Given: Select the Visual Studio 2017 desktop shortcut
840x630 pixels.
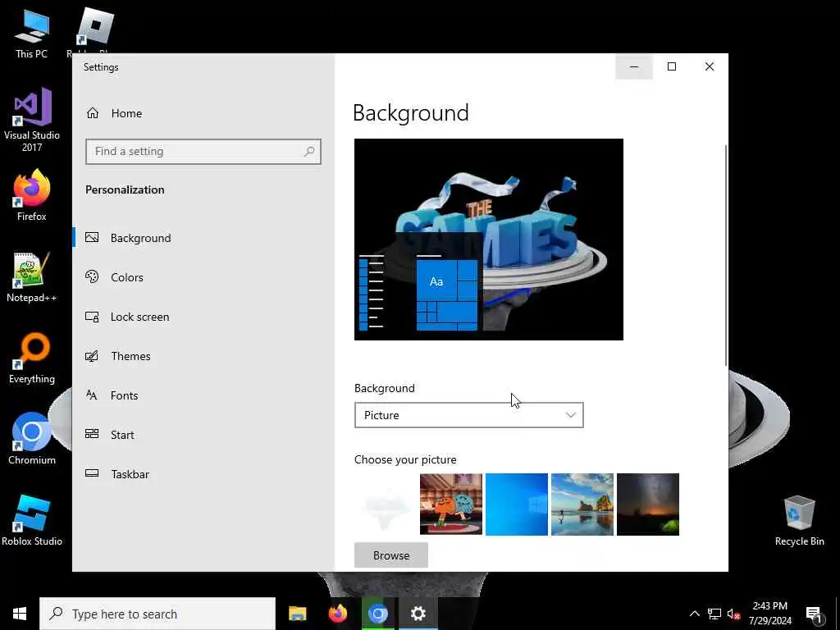Looking at the screenshot, I should [32, 120].
